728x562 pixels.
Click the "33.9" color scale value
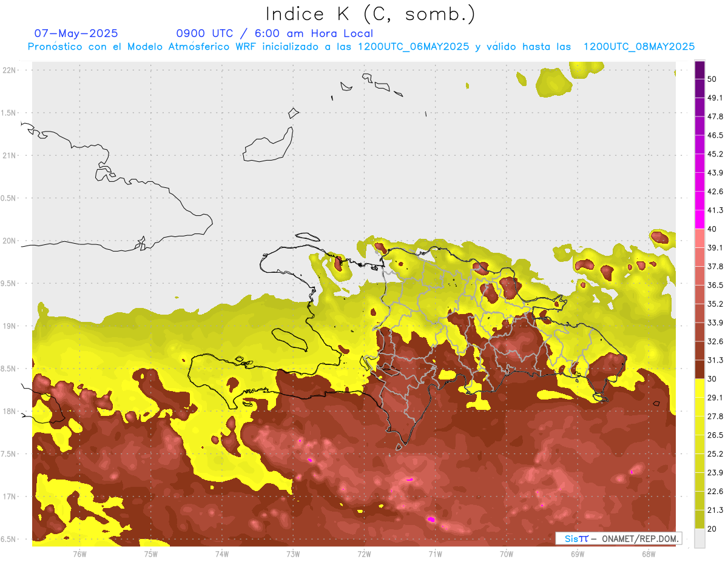pos(715,323)
